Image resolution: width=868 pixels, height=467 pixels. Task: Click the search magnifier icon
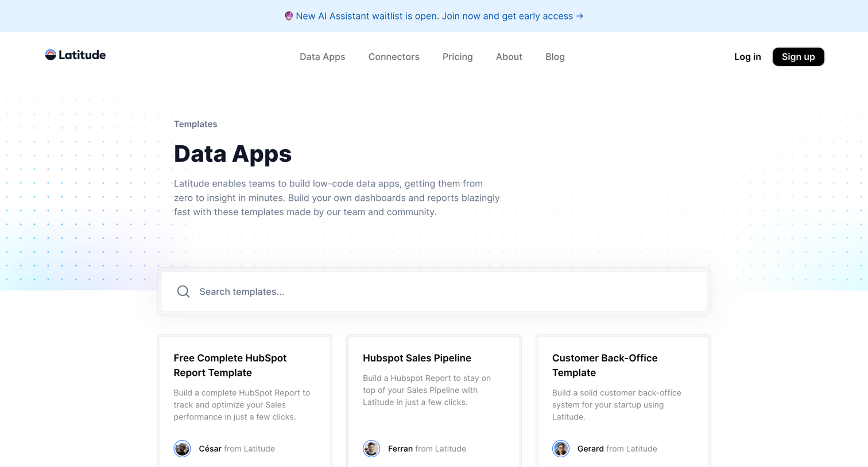[183, 291]
